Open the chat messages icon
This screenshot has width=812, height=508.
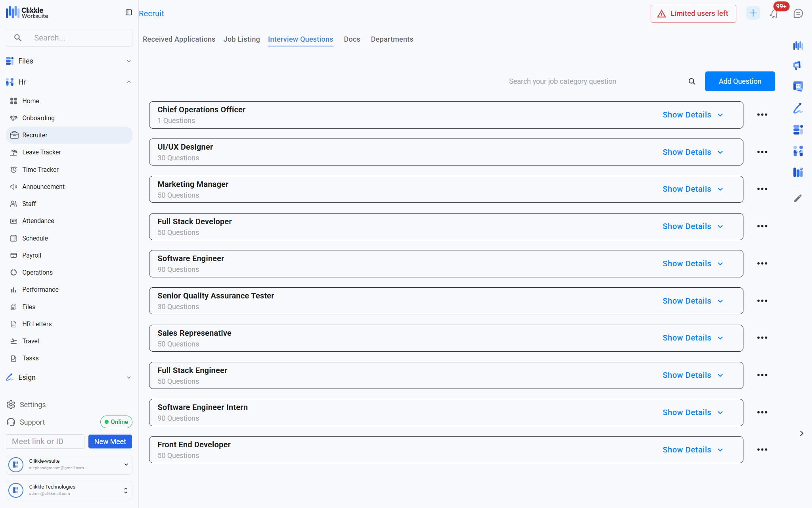(x=798, y=13)
